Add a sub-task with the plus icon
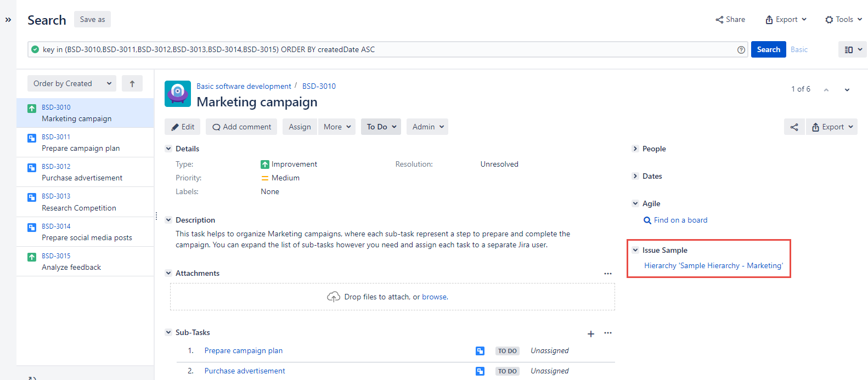Image resolution: width=868 pixels, height=380 pixels. (x=591, y=333)
